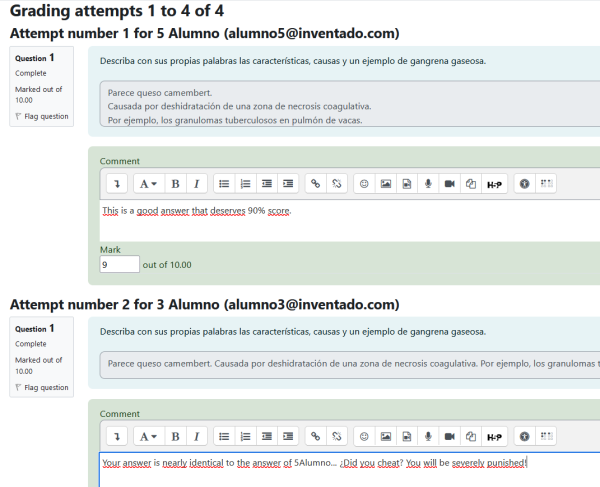Open paragraph styles dropdown in second comment editor
The width and height of the screenshot is (600, 487).
148,437
